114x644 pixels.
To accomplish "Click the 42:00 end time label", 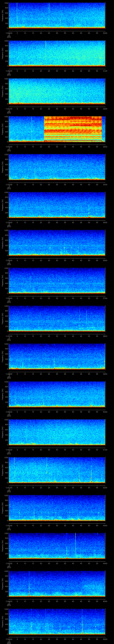I will click(105, 487).
